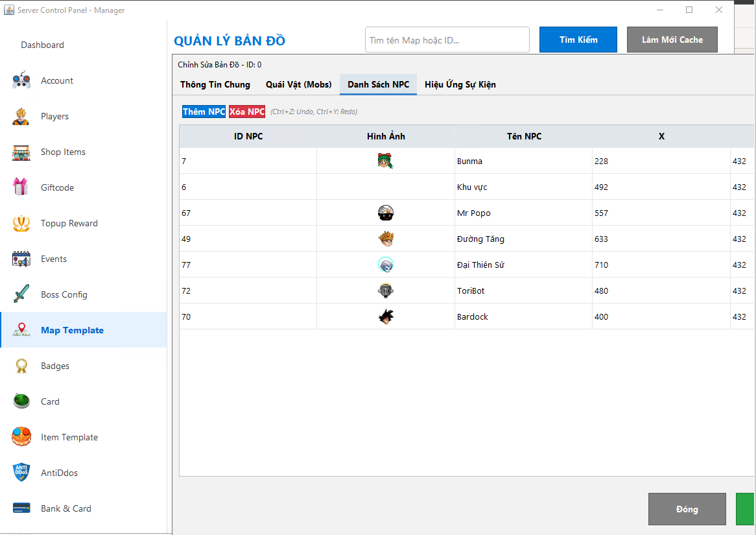Click X value 228 in Bunma row
The height and width of the screenshot is (535, 756).
pos(661,161)
